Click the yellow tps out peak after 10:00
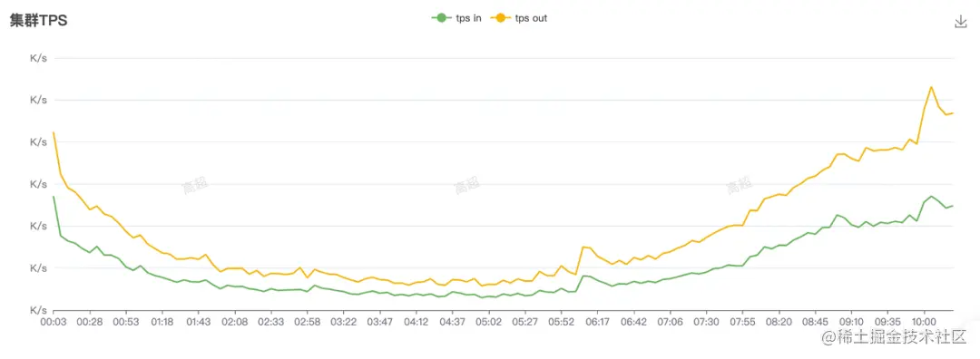980x359 pixels. click(931, 87)
